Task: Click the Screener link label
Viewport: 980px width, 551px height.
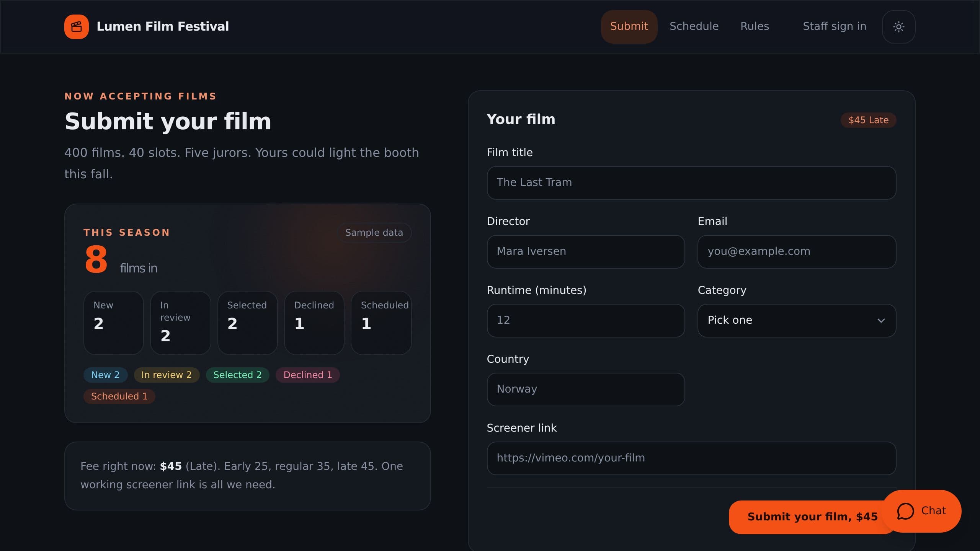Action: click(521, 428)
